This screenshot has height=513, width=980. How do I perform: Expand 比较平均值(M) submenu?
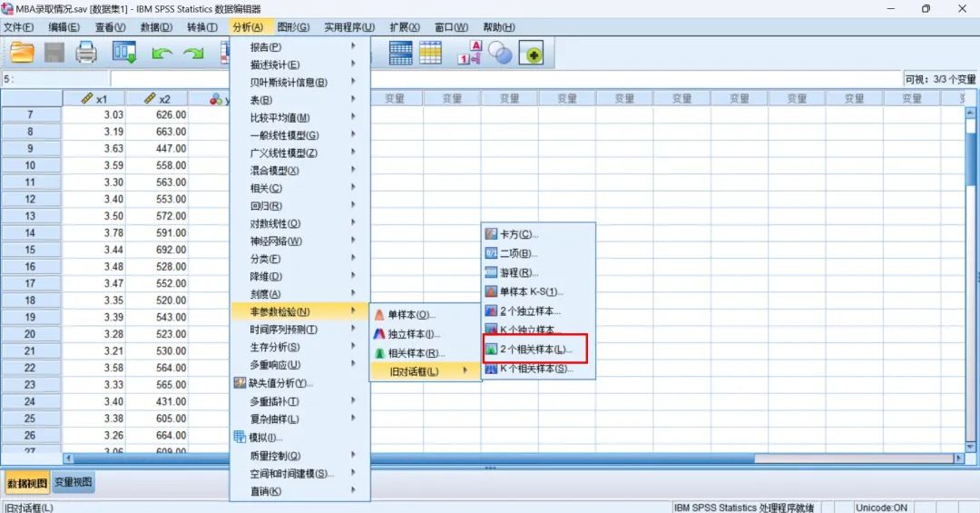coord(300,118)
